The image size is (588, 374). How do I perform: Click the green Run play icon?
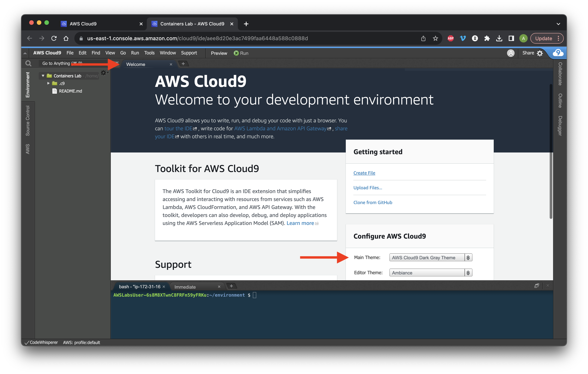coord(236,53)
